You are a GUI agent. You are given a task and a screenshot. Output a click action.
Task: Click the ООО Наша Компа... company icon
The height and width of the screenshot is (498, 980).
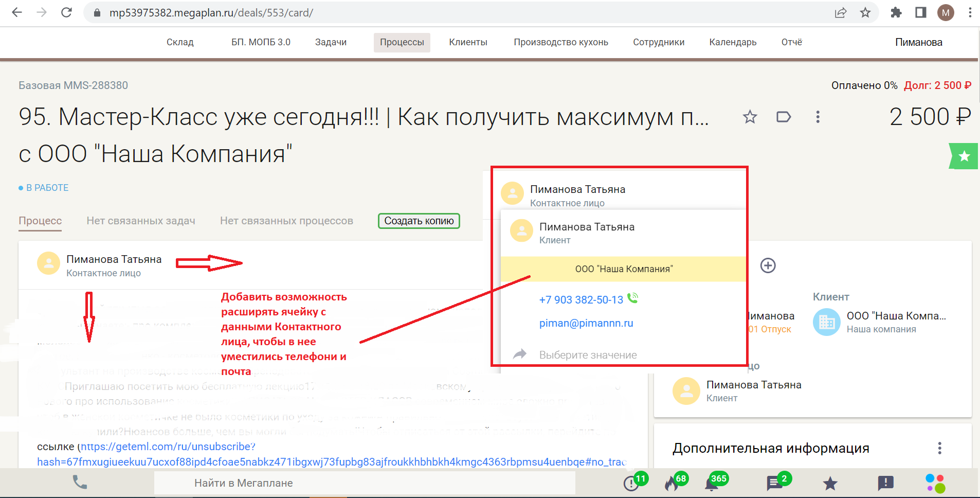826,322
